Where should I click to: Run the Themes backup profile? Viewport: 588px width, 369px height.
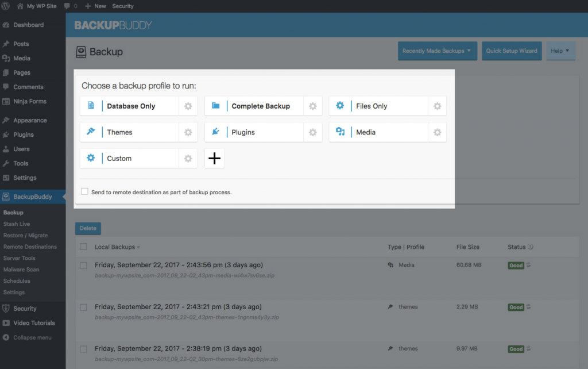coord(129,133)
